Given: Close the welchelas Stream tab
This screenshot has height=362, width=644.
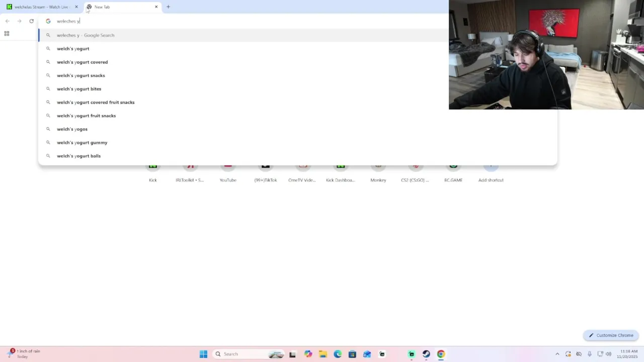Looking at the screenshot, I should pyautogui.click(x=76, y=7).
